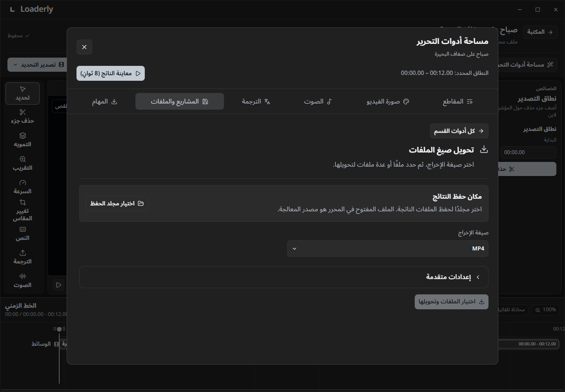Click كل أدوات القسم back button
The width and height of the screenshot is (565, 392).
(459, 131)
